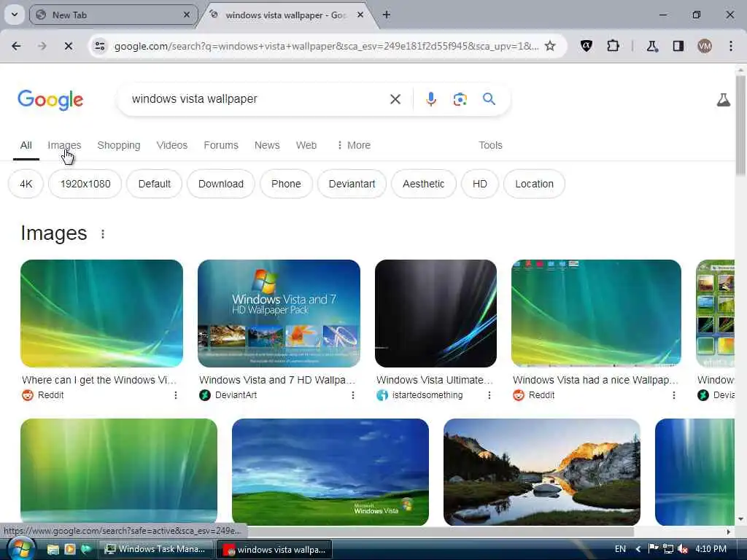Show hidden tray icons arrow
747x560 pixels.
click(x=638, y=549)
